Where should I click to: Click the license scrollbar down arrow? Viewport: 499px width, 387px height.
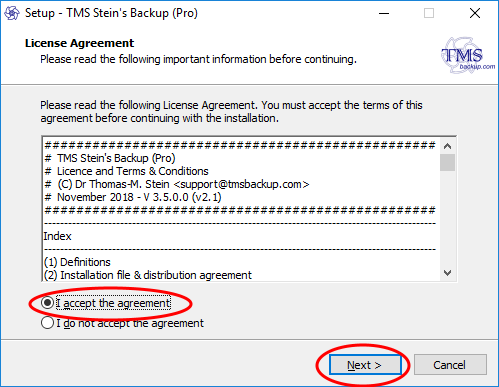[x=447, y=273]
